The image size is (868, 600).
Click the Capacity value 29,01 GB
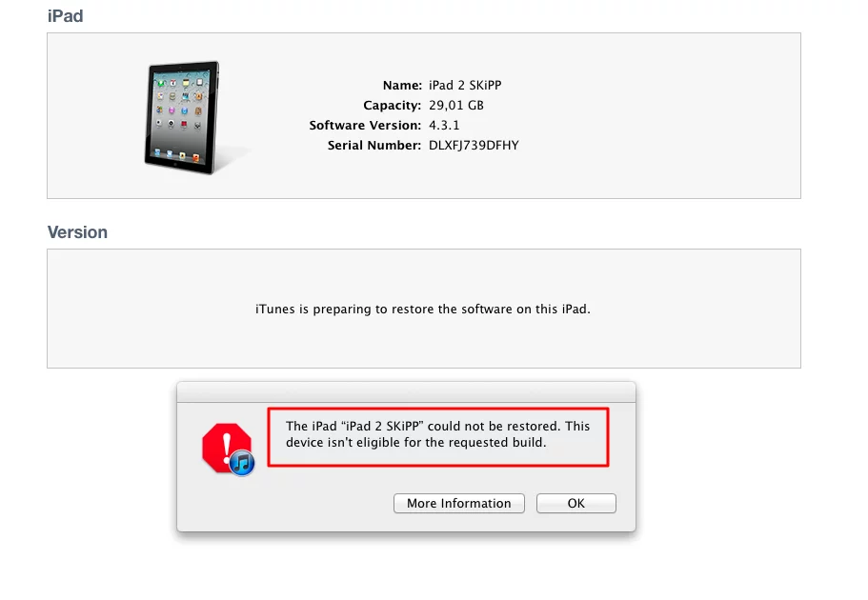tap(456, 105)
